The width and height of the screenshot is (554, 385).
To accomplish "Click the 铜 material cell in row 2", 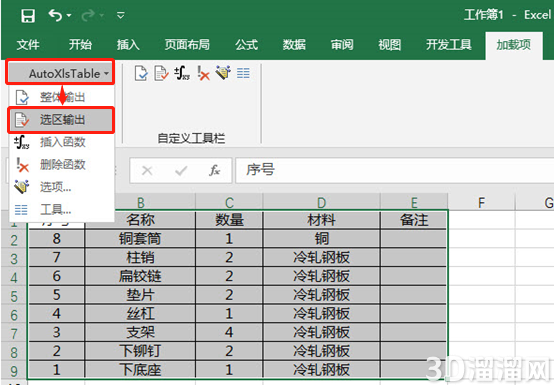I will [322, 238].
